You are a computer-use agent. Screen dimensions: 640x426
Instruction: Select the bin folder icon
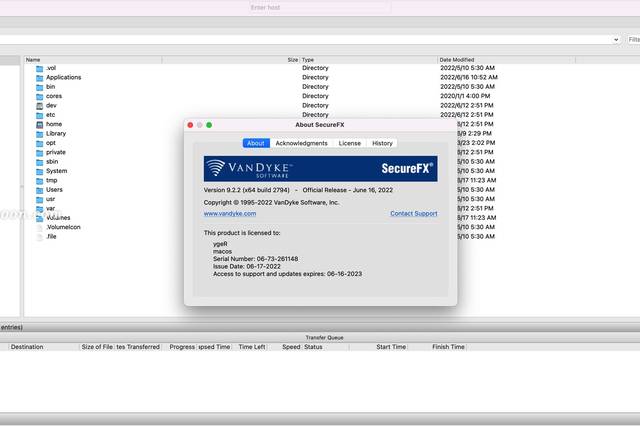pyautogui.click(x=40, y=87)
